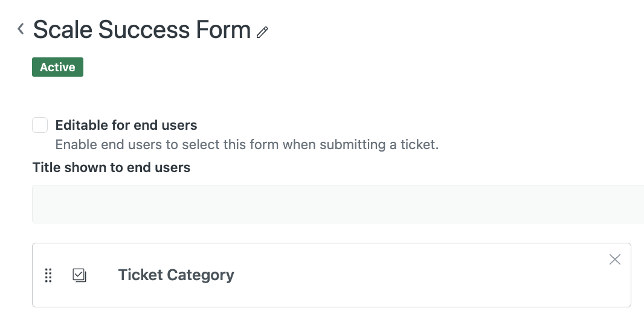The width and height of the screenshot is (644, 314).
Task: Click the word "Success" in the form heading
Action: coord(144,30)
